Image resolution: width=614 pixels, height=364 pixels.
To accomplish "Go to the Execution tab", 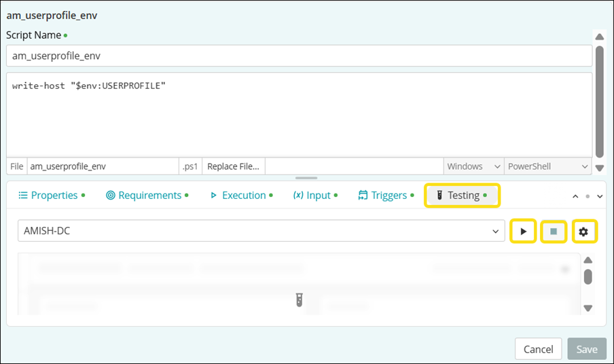I will tap(241, 196).
